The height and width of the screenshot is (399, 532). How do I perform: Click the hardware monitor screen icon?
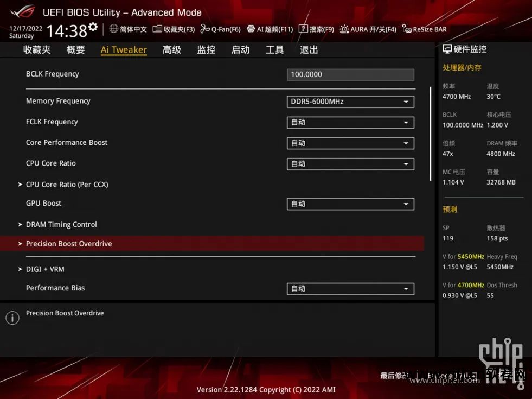pos(447,49)
